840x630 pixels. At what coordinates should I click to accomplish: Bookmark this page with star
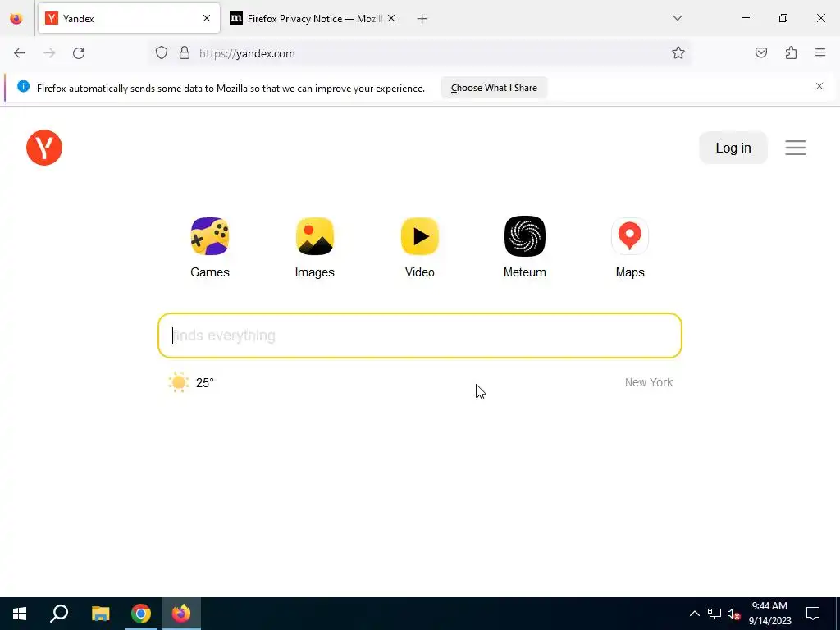click(x=678, y=52)
